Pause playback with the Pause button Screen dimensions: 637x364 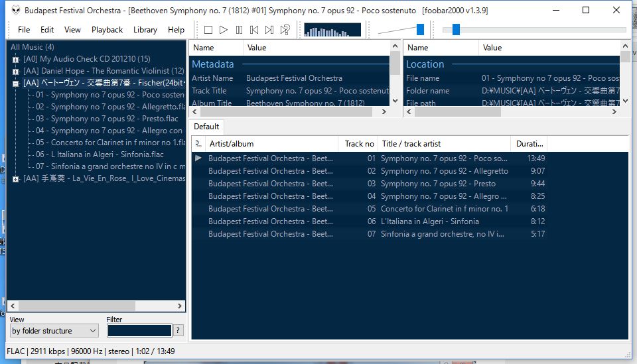tap(239, 30)
